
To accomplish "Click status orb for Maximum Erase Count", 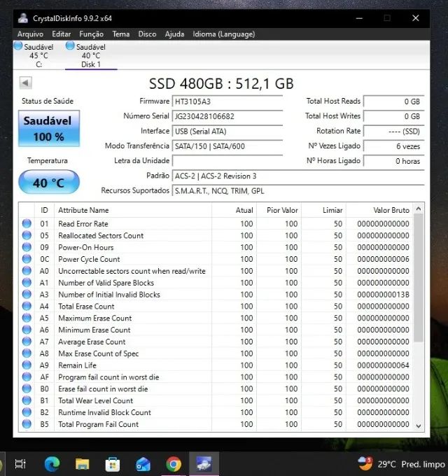I will click(27, 318).
